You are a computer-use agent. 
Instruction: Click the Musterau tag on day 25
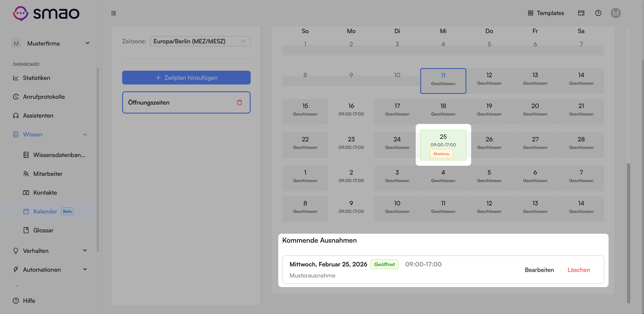click(441, 154)
